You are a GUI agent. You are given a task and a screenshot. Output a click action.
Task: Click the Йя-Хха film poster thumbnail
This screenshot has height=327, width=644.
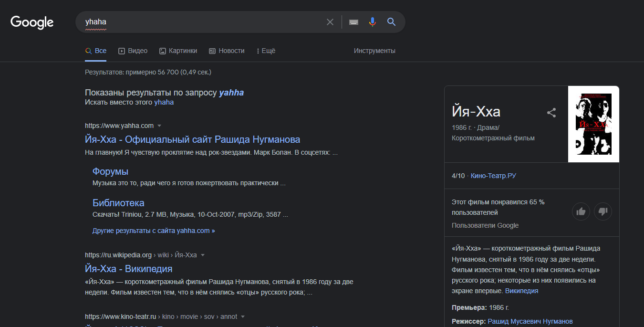pyautogui.click(x=593, y=124)
